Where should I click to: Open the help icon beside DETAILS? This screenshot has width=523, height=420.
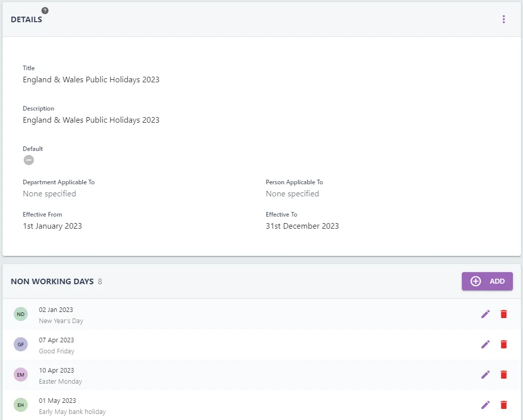click(x=45, y=11)
